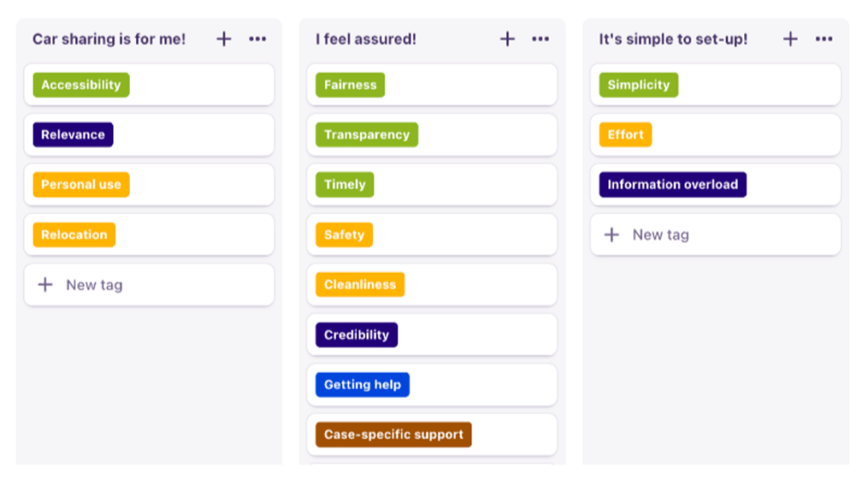Open the Personal use tag

point(82,185)
